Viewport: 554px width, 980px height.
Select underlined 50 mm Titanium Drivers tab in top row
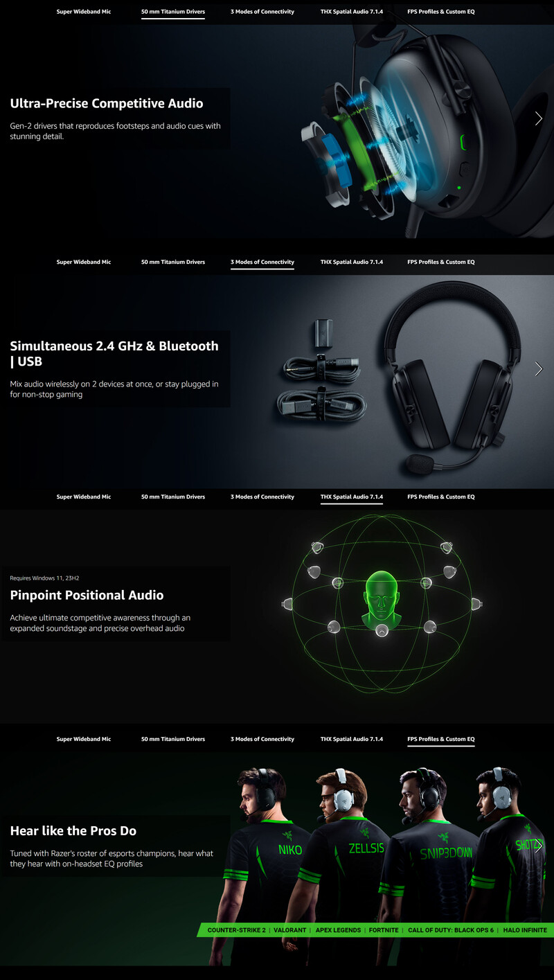click(173, 12)
